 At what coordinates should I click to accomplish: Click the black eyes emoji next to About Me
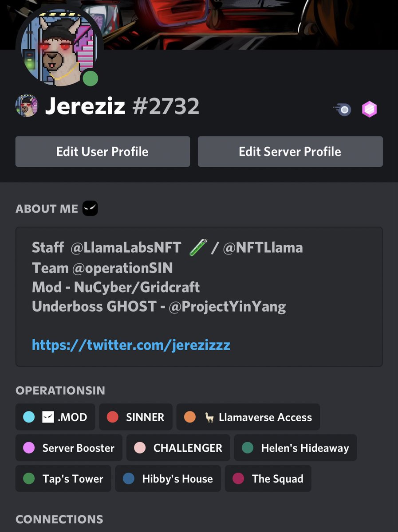pyautogui.click(x=90, y=208)
